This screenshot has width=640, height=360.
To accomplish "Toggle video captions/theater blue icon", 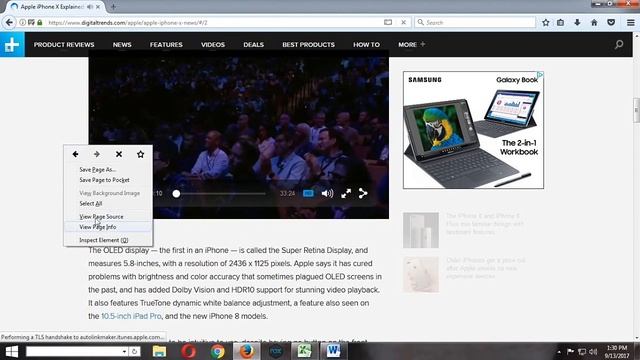I will (308, 193).
